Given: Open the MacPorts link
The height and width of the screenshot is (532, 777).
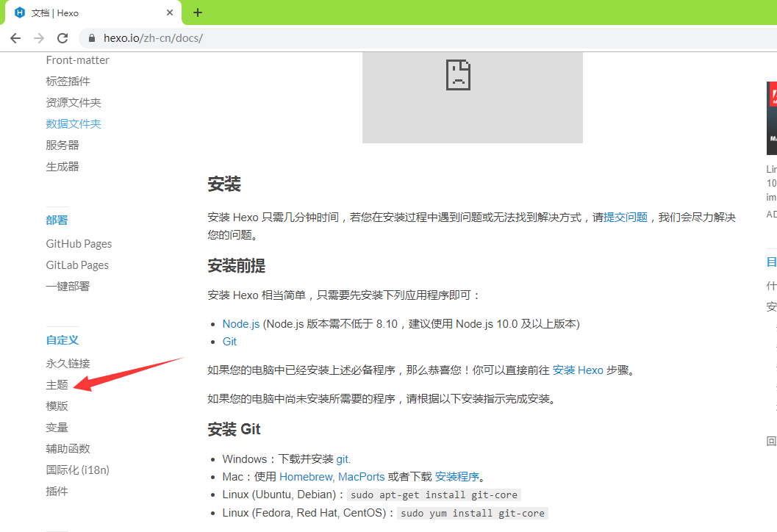Looking at the screenshot, I should 361,477.
